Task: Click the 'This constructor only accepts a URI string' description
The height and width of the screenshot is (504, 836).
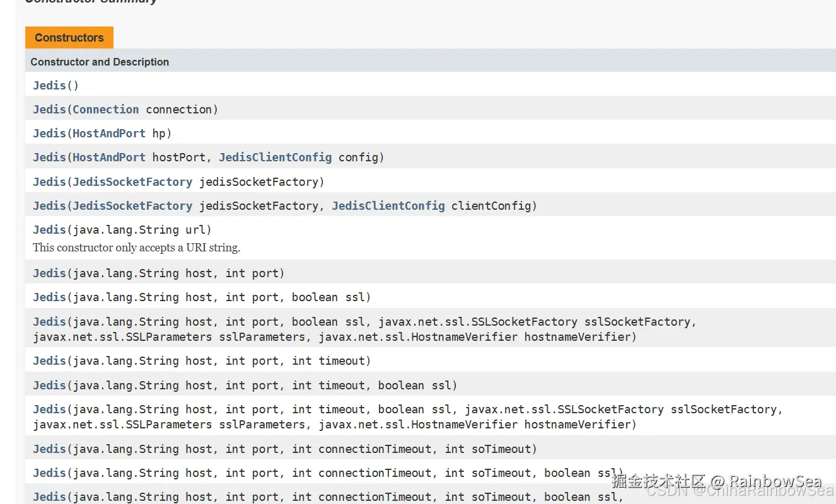Action: [137, 248]
